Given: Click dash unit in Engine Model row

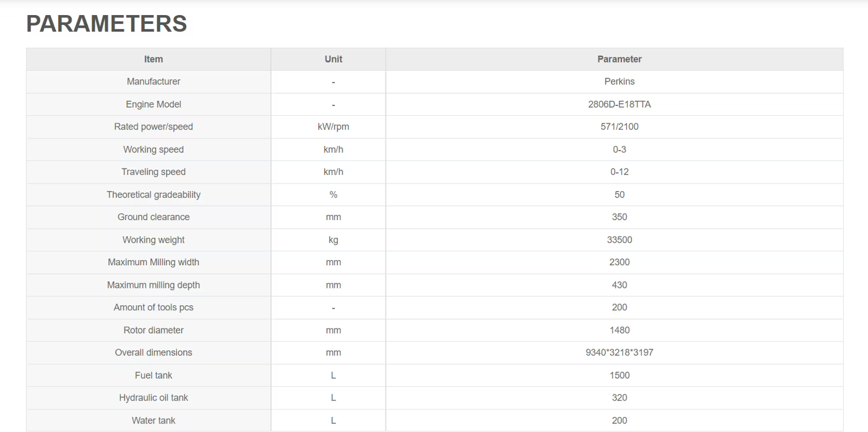Looking at the screenshot, I should 333,105.
